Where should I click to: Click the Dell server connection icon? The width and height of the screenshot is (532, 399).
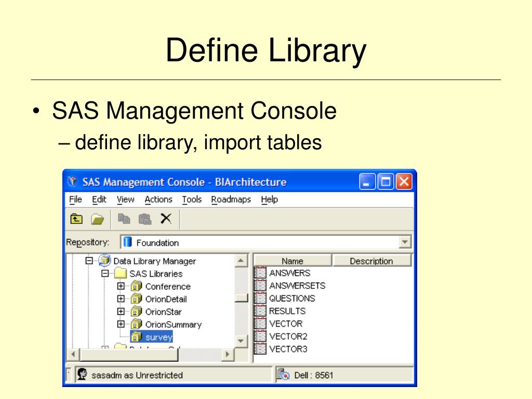[x=283, y=375]
